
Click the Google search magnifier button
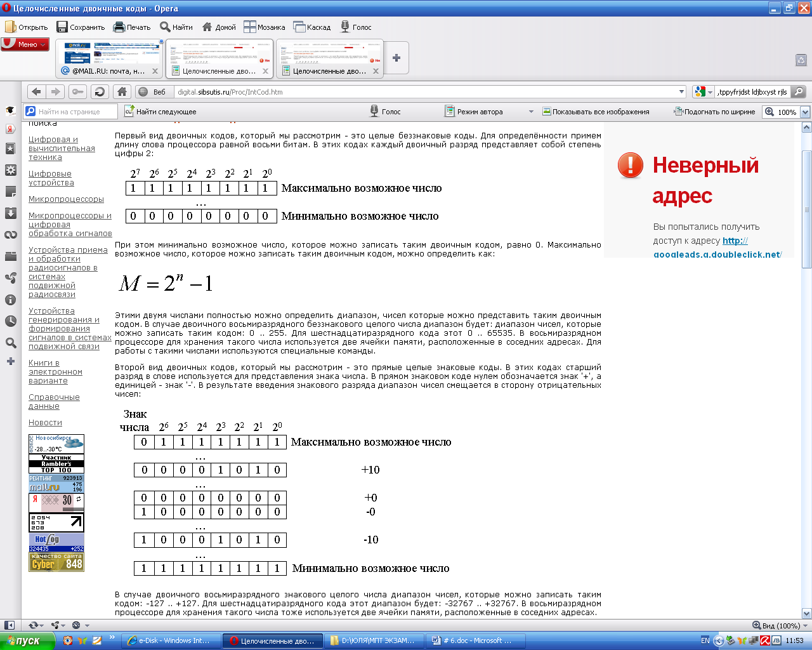tap(799, 91)
